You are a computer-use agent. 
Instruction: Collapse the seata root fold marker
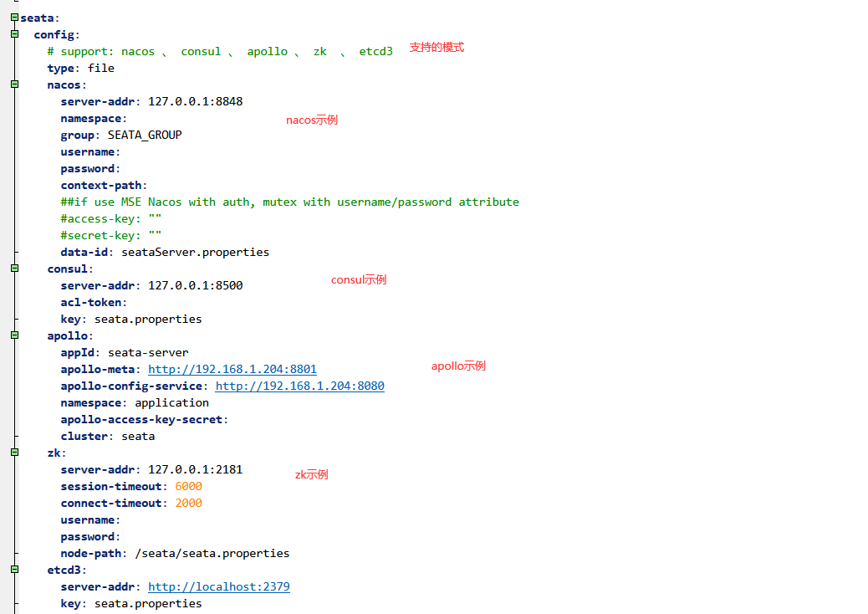tap(14, 18)
